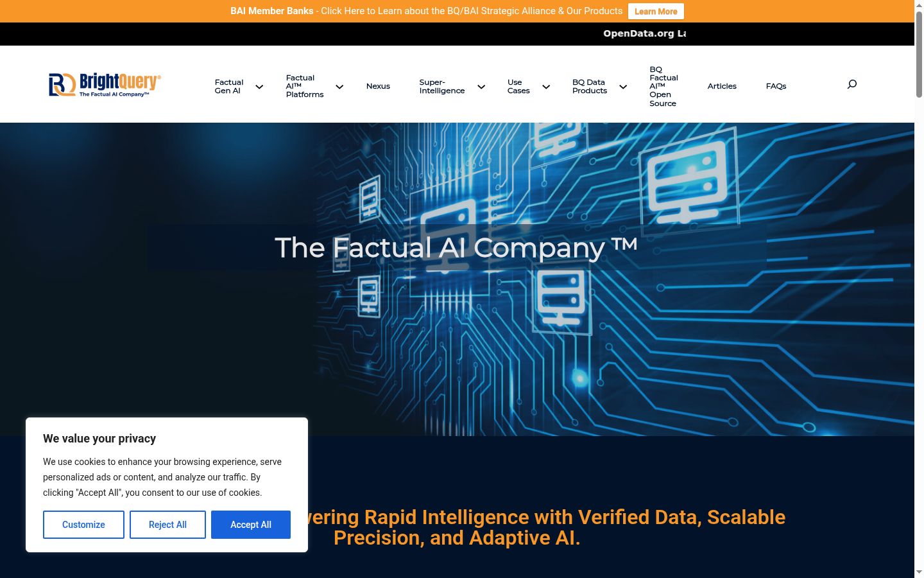Click the scrollbar down arrow
Image resolution: width=924 pixels, height=578 pixels.
(919, 572)
